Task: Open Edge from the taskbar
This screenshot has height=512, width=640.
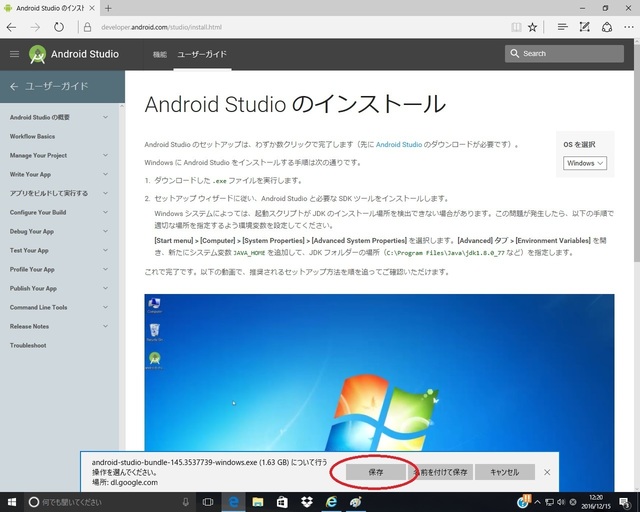Action: click(234, 502)
